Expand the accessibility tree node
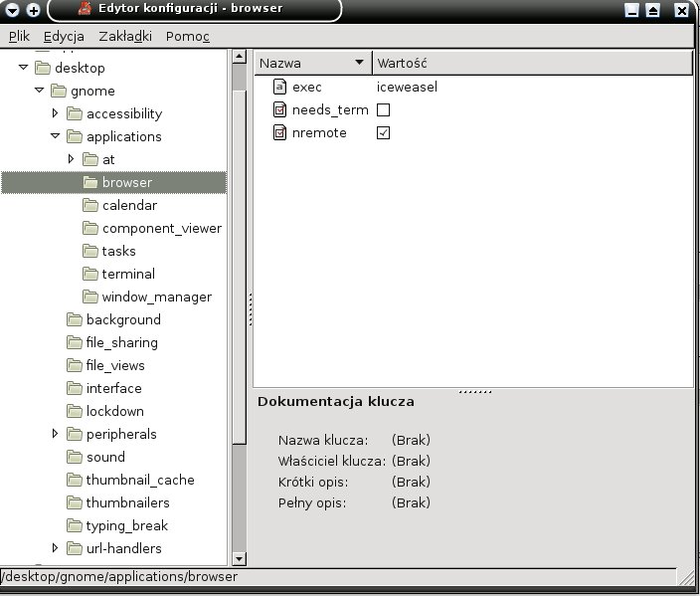The image size is (700, 596). (56, 113)
